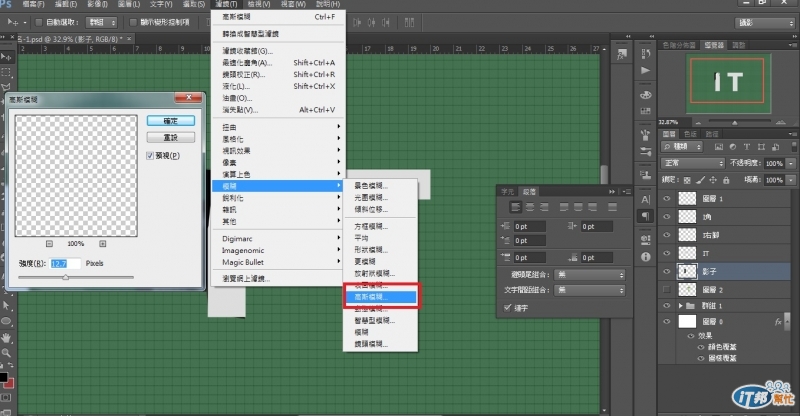Image resolution: width=800 pixels, height=416 pixels.
Task: Hide the 群組 1 group
Action: point(666,306)
